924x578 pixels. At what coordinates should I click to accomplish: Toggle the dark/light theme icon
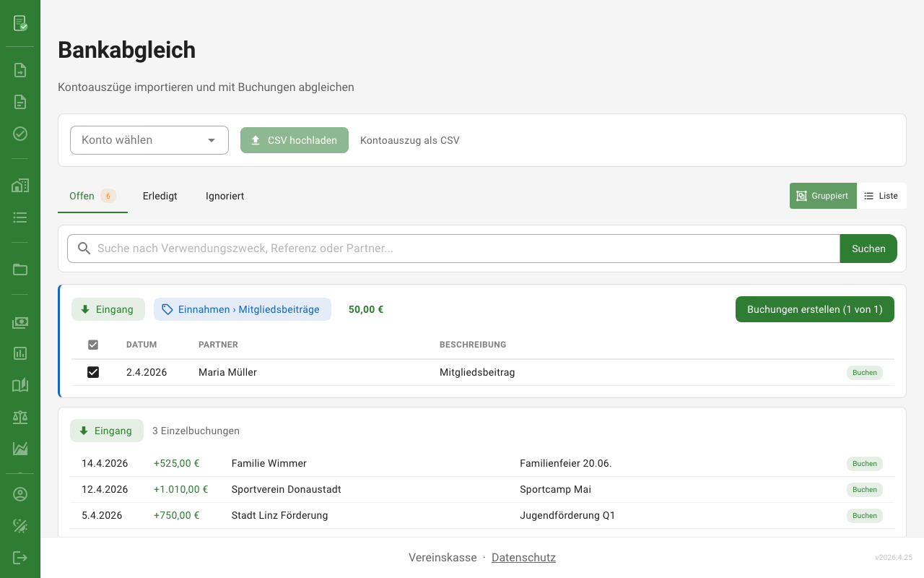[20, 526]
